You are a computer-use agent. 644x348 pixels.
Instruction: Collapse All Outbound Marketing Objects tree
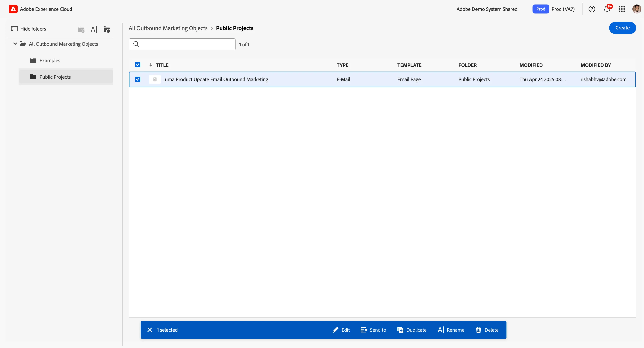tap(15, 44)
